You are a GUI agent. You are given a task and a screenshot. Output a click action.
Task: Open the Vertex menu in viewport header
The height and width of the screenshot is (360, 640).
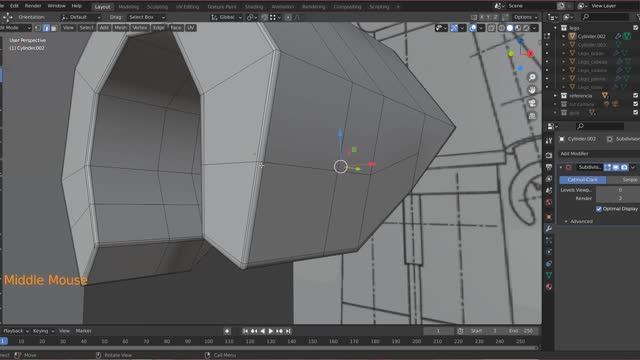click(140, 28)
